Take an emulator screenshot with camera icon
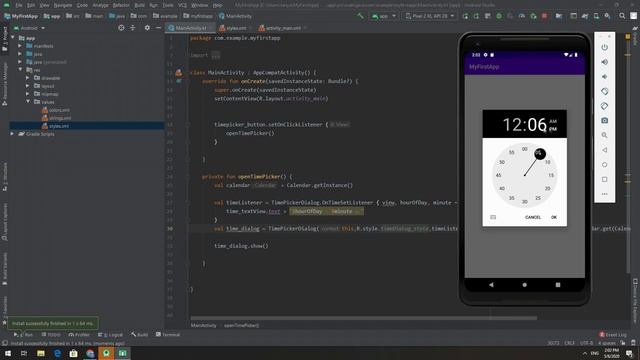The image size is (640, 360). [604, 120]
